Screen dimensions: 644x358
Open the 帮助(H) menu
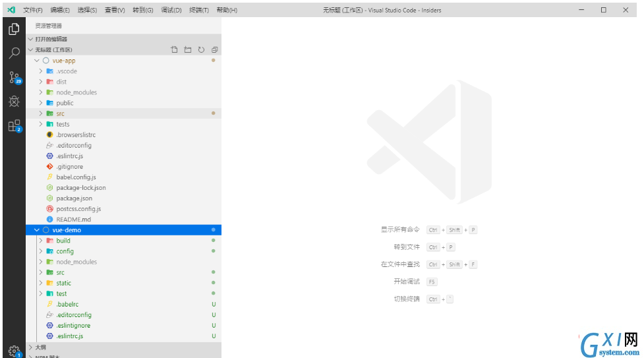(227, 10)
